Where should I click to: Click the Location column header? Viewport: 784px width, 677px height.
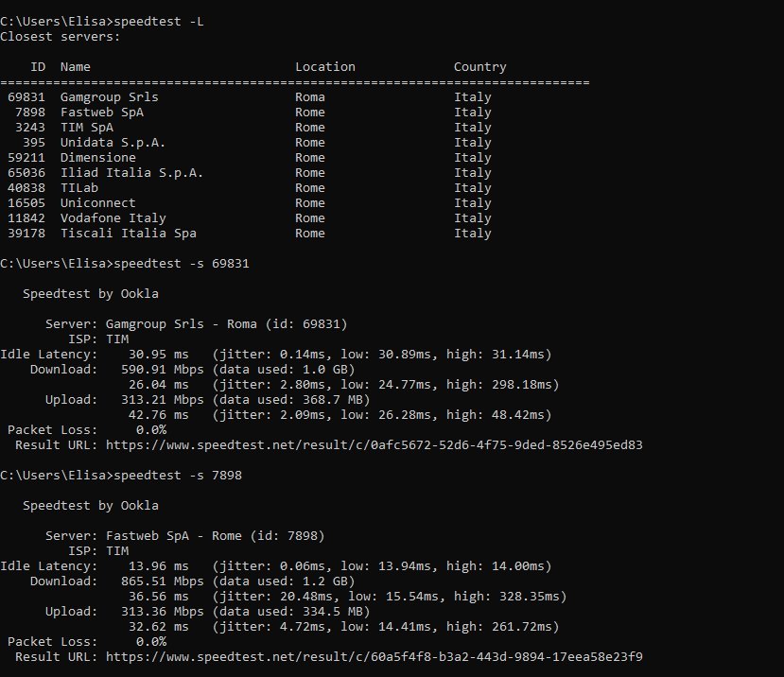click(324, 67)
